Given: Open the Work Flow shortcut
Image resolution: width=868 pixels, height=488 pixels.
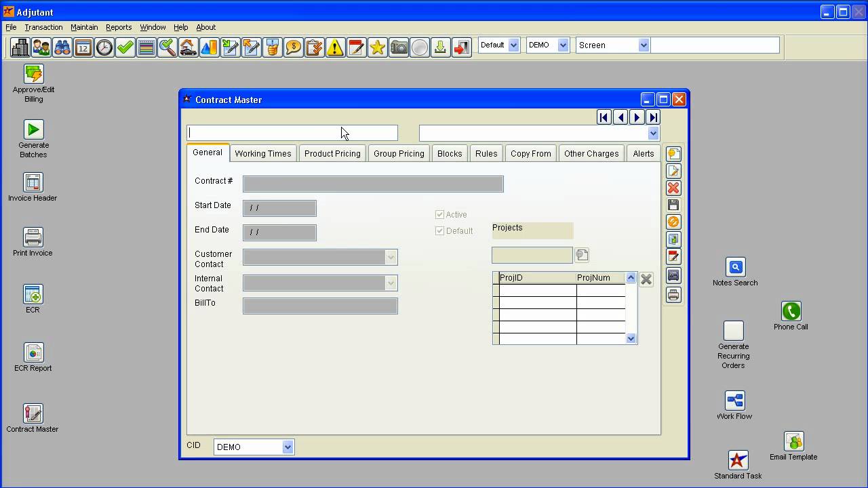Looking at the screenshot, I should pos(734,405).
